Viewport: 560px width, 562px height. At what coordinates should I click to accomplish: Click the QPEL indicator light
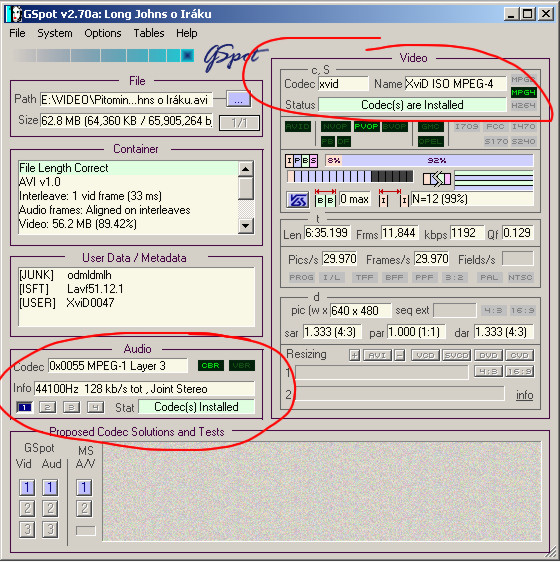[431, 142]
